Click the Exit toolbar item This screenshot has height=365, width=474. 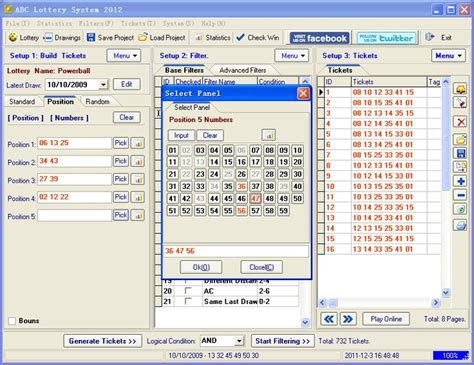(x=439, y=38)
